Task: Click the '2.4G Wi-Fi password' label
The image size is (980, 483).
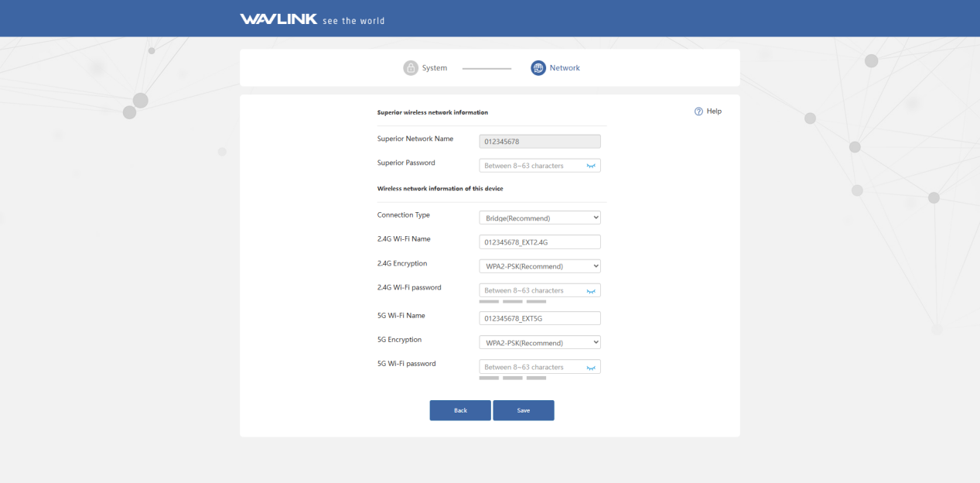Action: (409, 287)
